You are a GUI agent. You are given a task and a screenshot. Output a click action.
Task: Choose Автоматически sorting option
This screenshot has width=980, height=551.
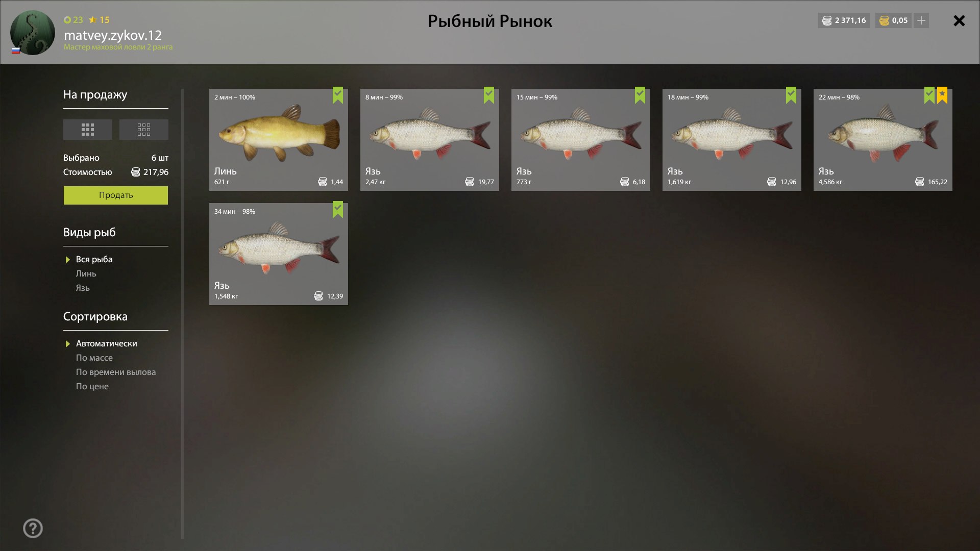pyautogui.click(x=106, y=343)
